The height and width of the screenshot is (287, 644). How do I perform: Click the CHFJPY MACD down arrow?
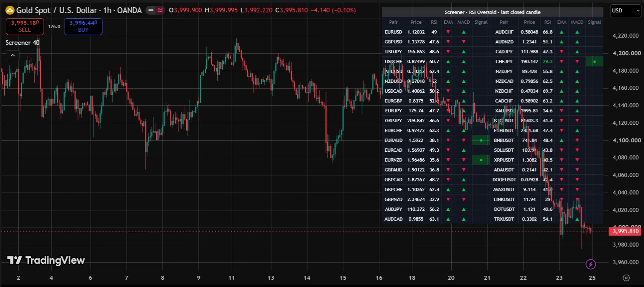point(577,62)
